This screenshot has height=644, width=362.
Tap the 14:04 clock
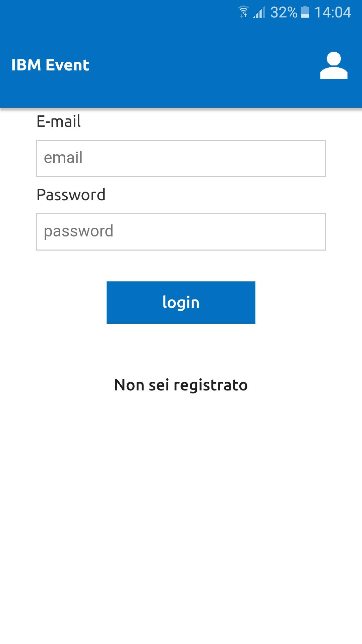pyautogui.click(x=333, y=13)
